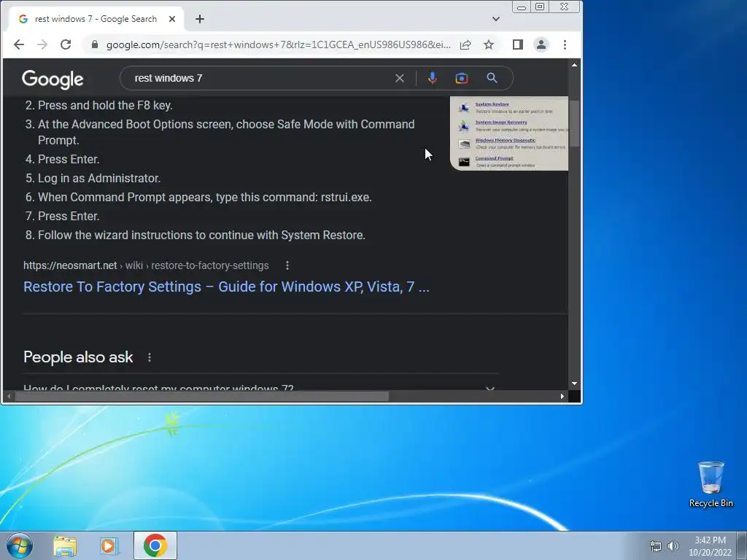Image resolution: width=747 pixels, height=560 pixels.
Task: Open options next to 'People also ask'
Action: [150, 357]
